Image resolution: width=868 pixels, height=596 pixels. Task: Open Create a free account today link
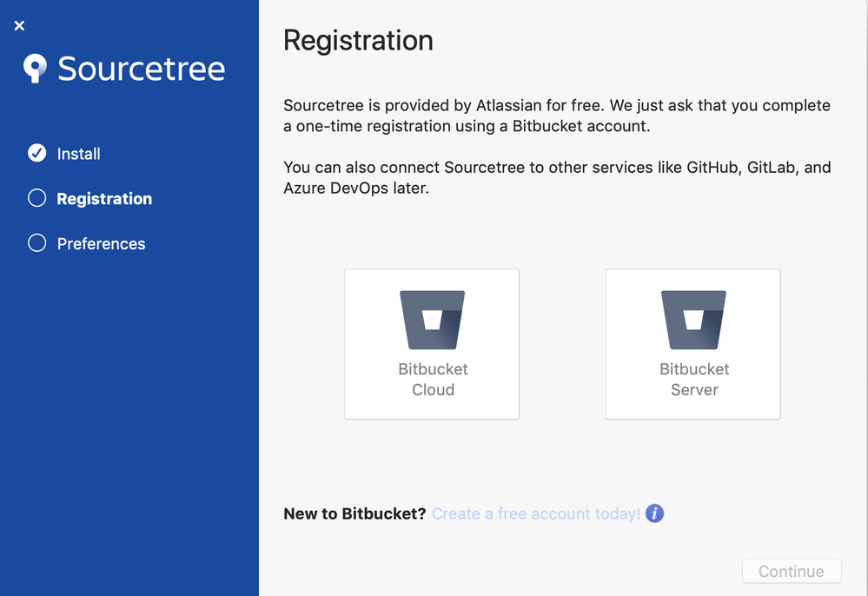click(x=536, y=513)
